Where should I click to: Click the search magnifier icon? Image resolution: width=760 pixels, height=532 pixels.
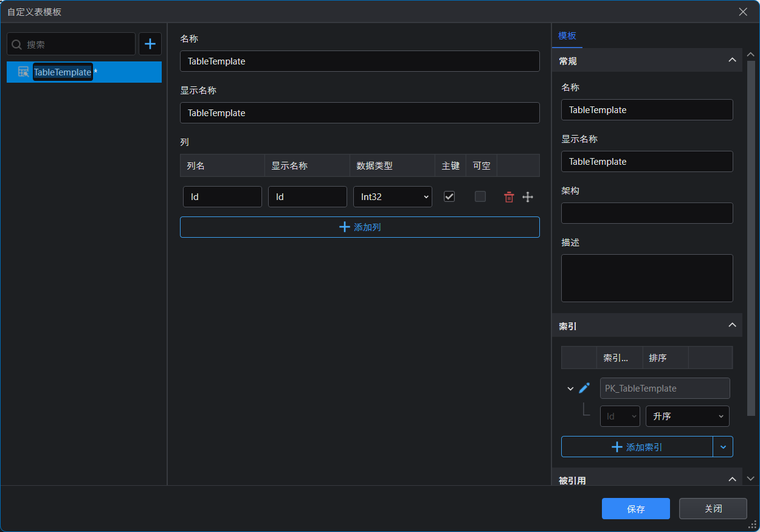[17, 44]
